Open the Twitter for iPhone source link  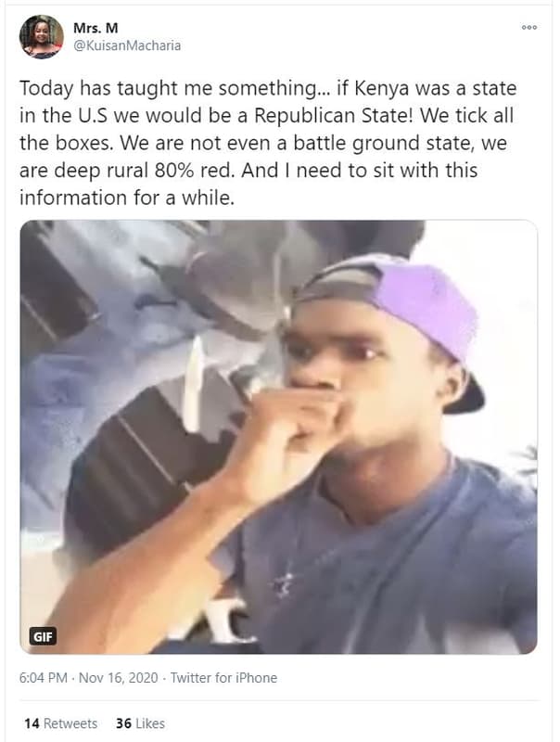point(223,678)
